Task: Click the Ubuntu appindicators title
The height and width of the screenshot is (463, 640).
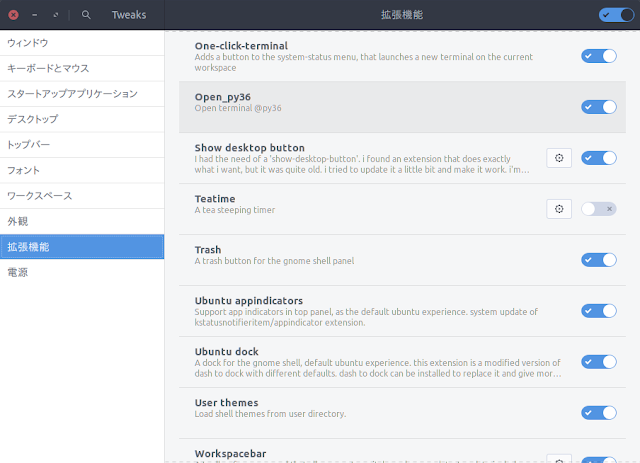Action: pyautogui.click(x=249, y=301)
